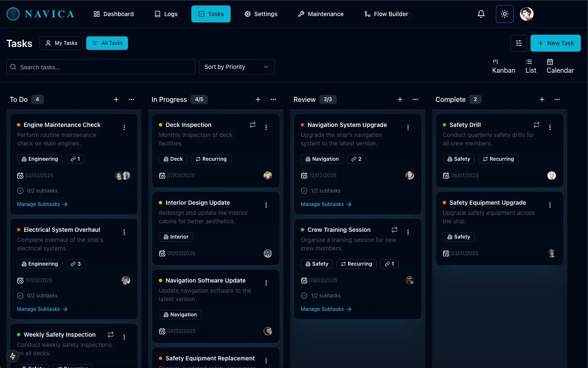The image size is (588, 368).
Task: Open the To Do column options menu
Action: click(x=131, y=99)
